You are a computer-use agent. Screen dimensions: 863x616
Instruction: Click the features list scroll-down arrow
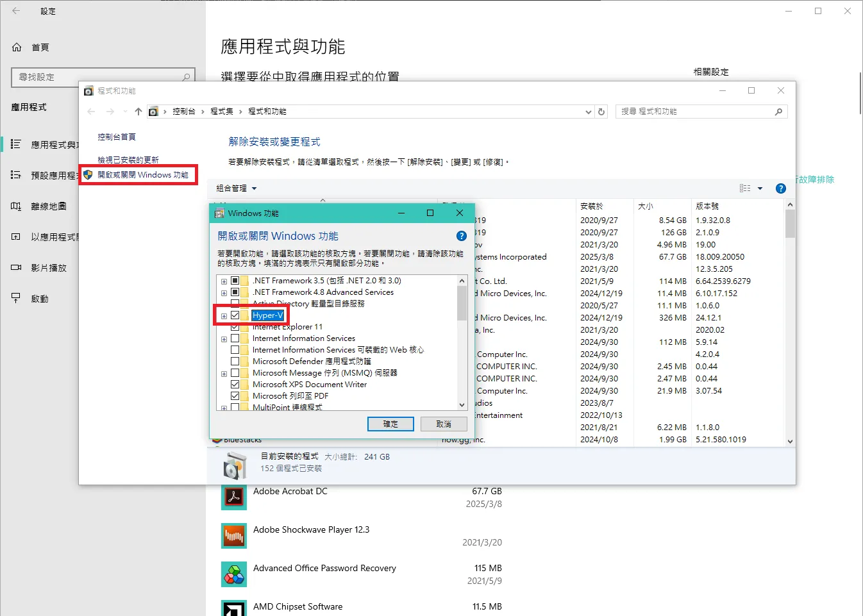click(x=462, y=405)
